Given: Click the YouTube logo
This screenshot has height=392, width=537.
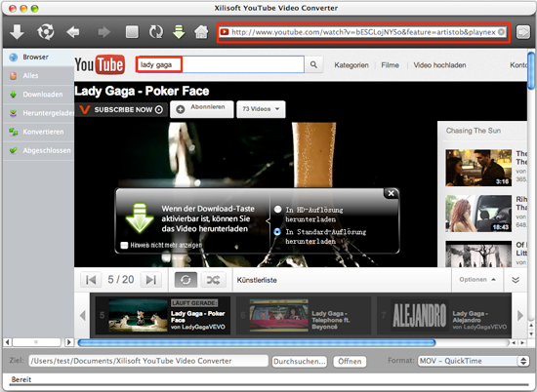Looking at the screenshot, I should 100,64.
